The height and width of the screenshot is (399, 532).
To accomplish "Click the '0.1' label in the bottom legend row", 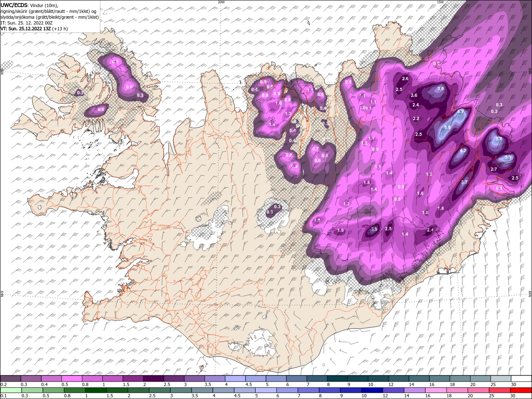I will [3, 396].
